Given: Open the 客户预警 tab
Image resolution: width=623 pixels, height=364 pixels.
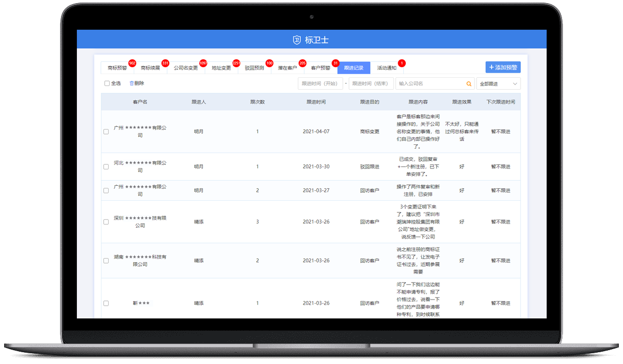Looking at the screenshot, I should (320, 68).
